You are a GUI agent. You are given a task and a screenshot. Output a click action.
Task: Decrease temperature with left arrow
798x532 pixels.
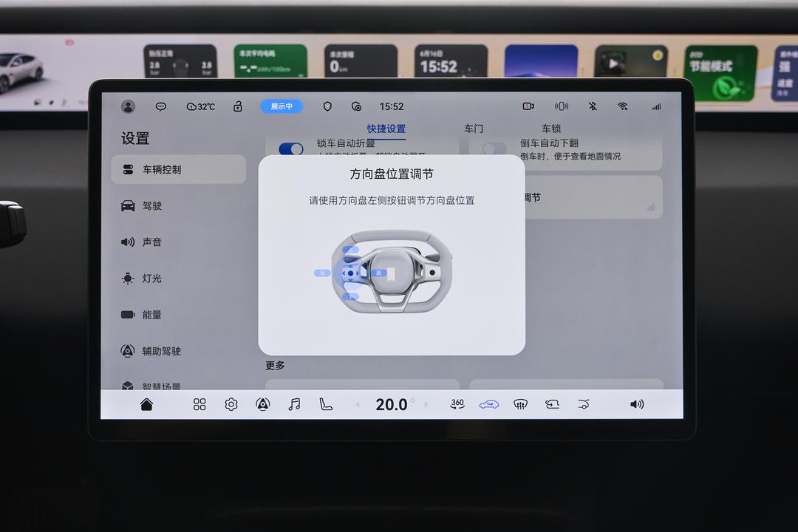coord(358,405)
